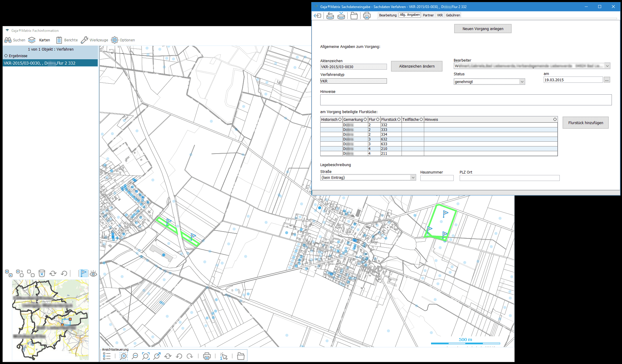Click the overview map thumbnail
The height and width of the screenshot is (364, 622).
pyautogui.click(x=50, y=320)
